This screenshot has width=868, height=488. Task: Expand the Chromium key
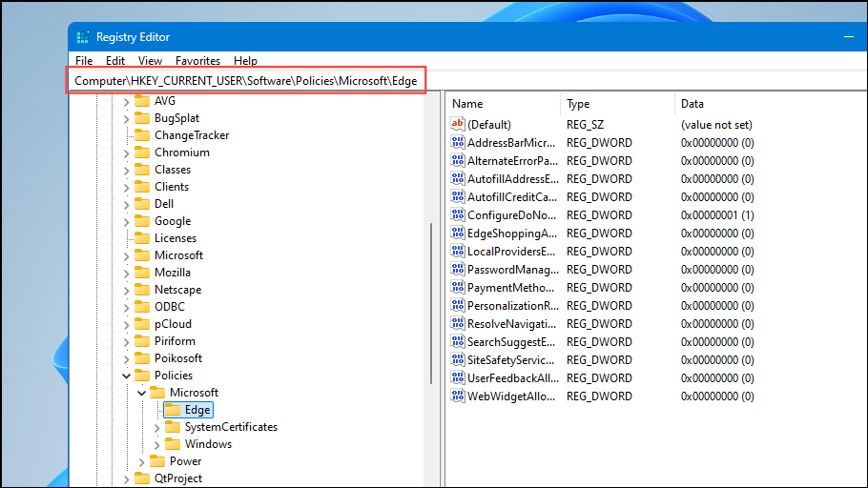click(x=126, y=153)
